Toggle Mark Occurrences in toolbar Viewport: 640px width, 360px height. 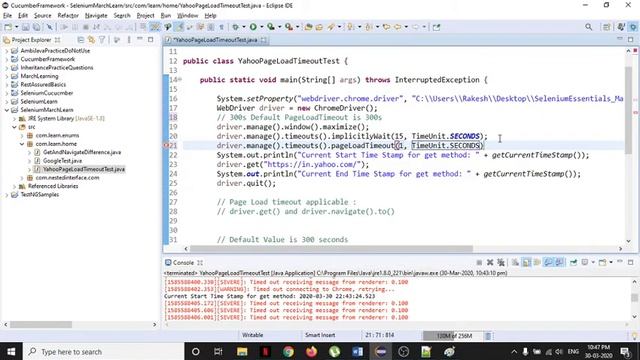coord(179,27)
